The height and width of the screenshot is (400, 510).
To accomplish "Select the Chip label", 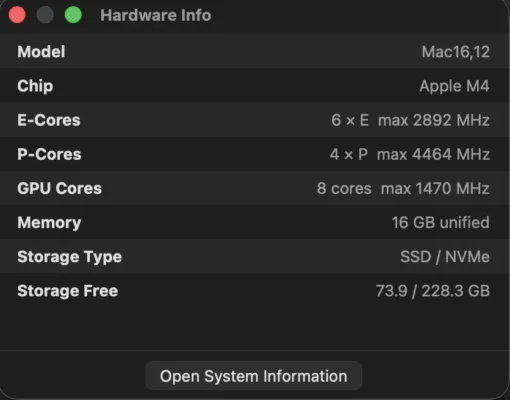I will click(35, 86).
